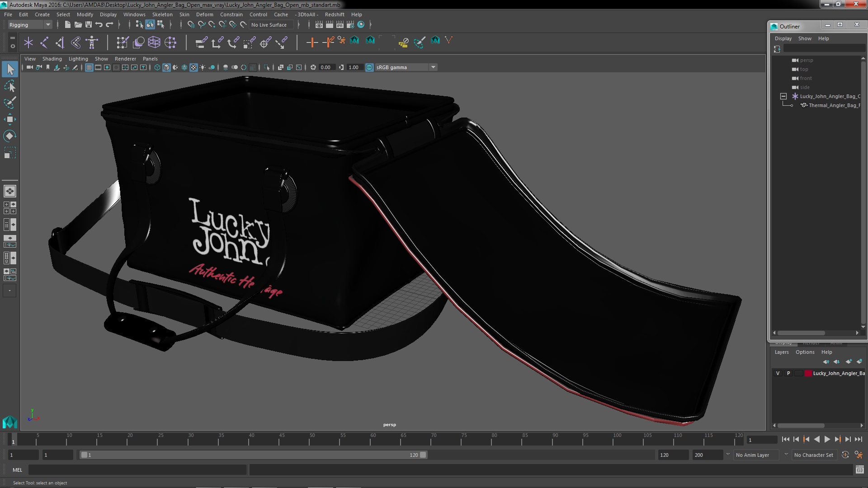Choose the Create IK Handle tool
Screen dimensions: 868x488
pos(60,43)
